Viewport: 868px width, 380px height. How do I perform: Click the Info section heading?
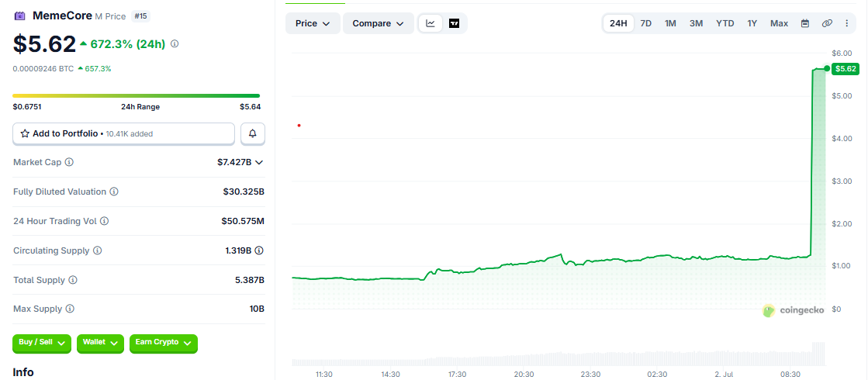point(23,372)
